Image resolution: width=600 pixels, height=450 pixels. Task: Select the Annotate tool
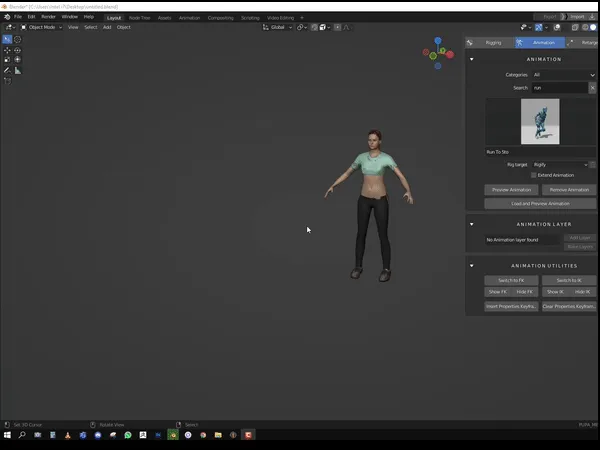click(x=7, y=70)
